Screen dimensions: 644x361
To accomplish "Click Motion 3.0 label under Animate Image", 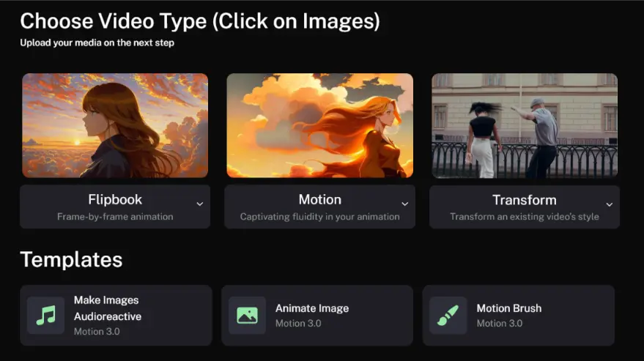I will 297,324.
